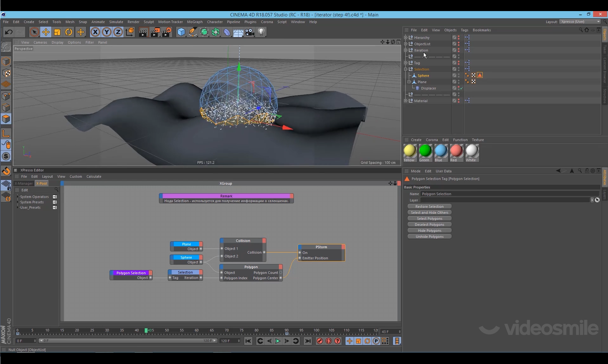Open the Render to Picture Viewer icon
The image size is (608, 364).
(155, 32)
